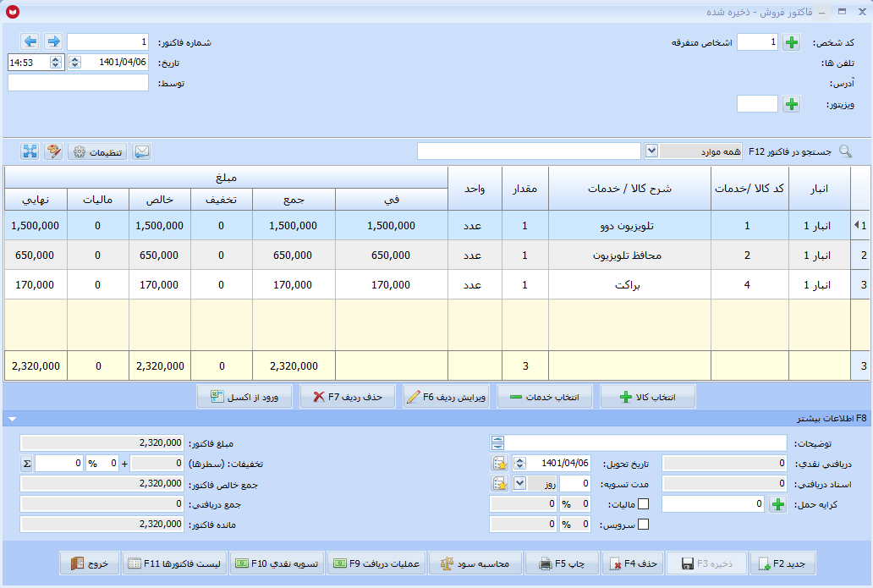Open the همه موارد search filter dropdown
The image size is (873, 588).
(651, 151)
